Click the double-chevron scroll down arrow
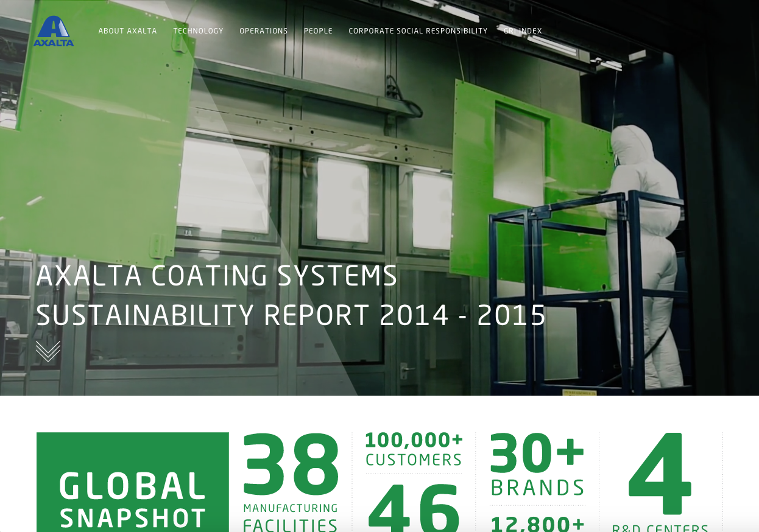This screenshot has width=759, height=532. pos(48,351)
